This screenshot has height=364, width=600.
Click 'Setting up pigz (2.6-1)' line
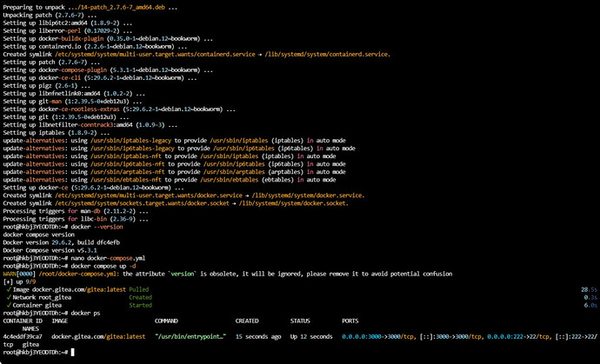47,86
